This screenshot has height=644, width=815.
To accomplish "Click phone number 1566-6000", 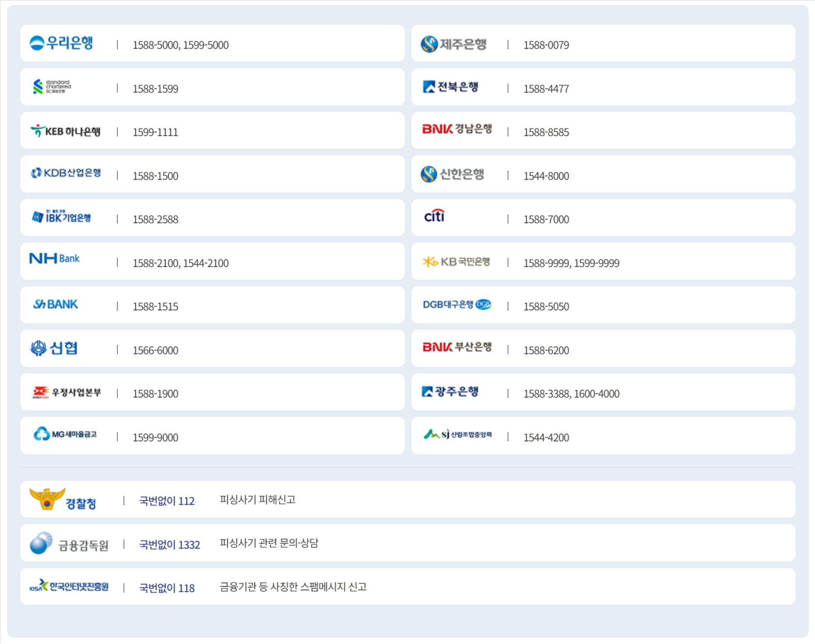I will click(155, 350).
